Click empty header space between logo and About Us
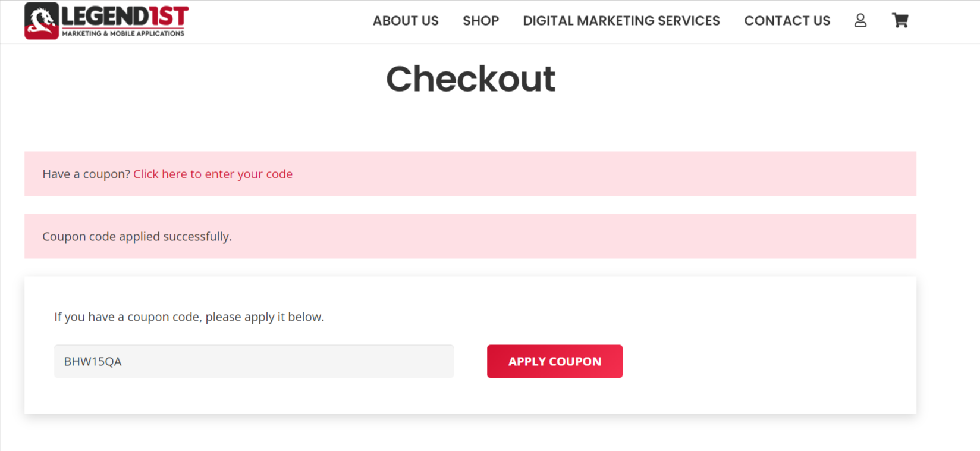This screenshot has width=980, height=451. (279, 21)
